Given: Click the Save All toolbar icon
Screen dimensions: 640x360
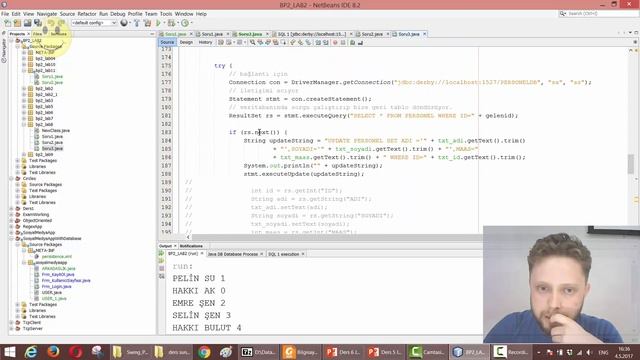Looking at the screenshot, I should point(38,23).
